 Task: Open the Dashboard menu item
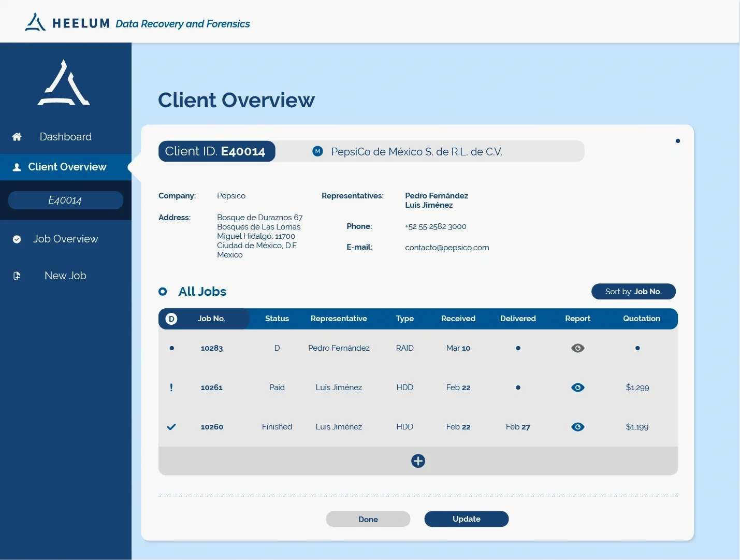click(x=65, y=137)
